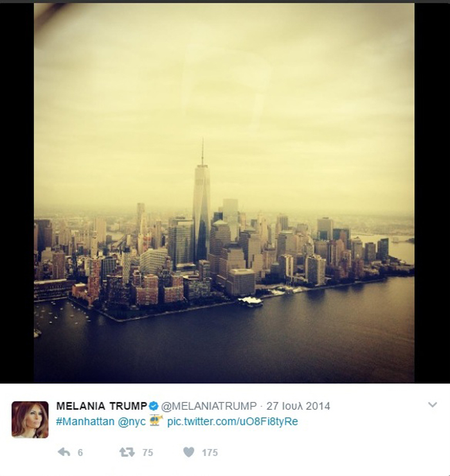Click the hazy sky in the skyline photo
The image size is (450, 476).
tap(224, 91)
